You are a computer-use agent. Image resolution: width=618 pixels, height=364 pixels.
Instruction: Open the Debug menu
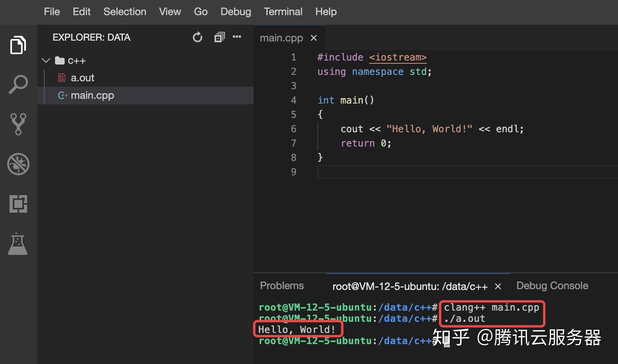pos(236,12)
